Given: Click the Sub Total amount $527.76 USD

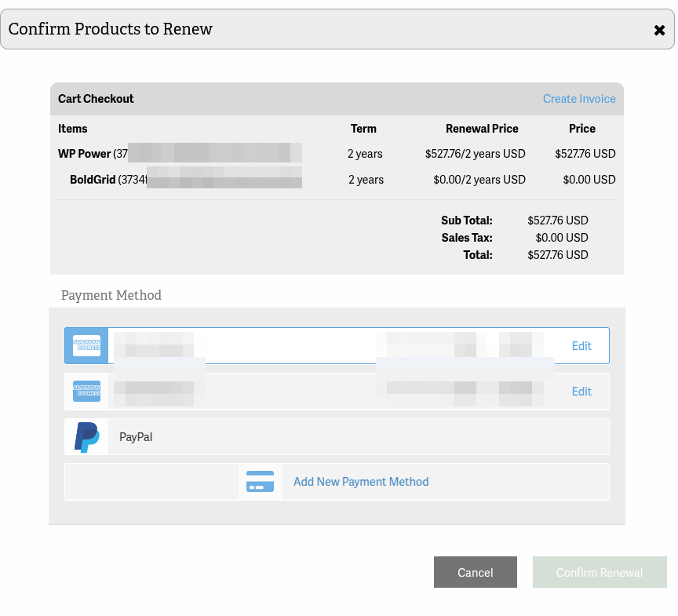Looking at the screenshot, I should click(557, 221).
